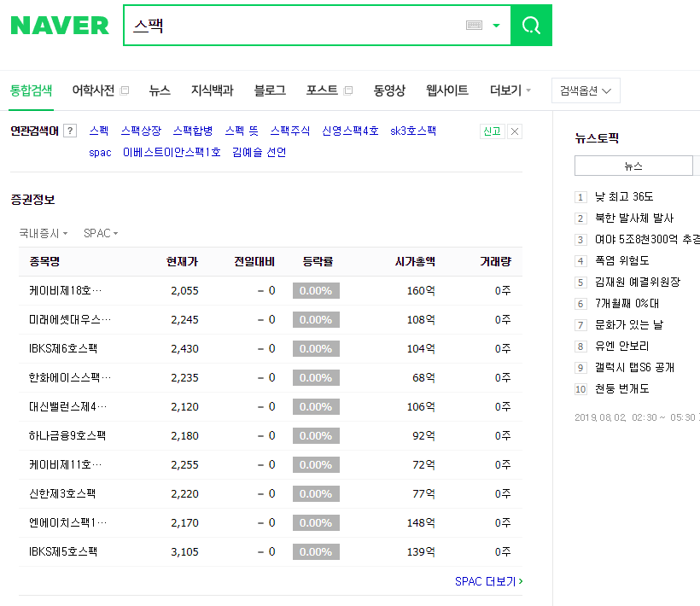Open stock IBKS제6호스팩
This screenshot has height=606, width=700.
(x=63, y=349)
